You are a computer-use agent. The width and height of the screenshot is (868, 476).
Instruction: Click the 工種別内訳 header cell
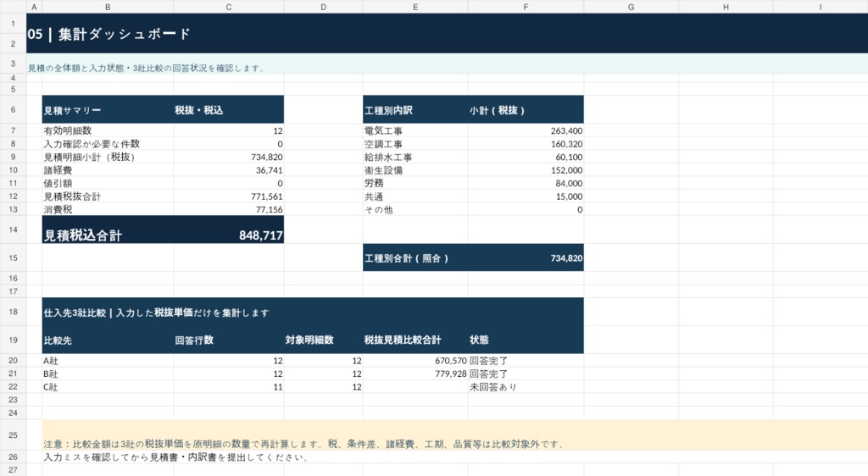(x=415, y=109)
